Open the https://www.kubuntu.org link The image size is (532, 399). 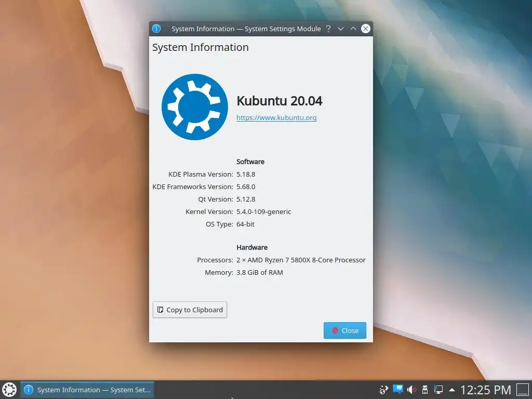point(276,117)
